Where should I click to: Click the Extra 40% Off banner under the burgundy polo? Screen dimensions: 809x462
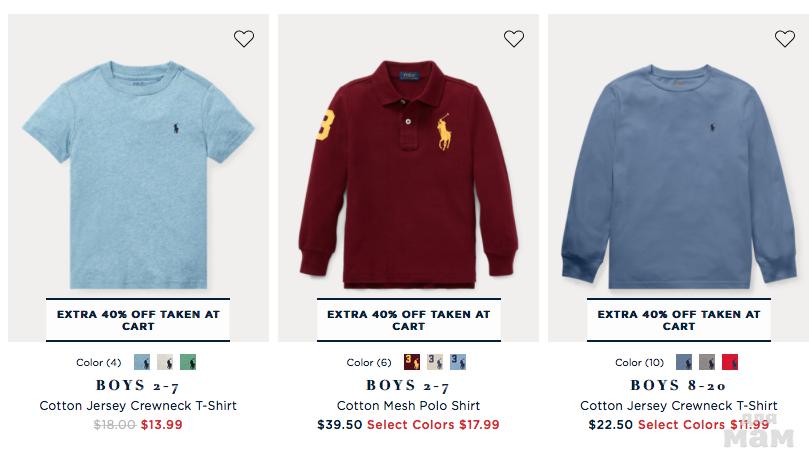coord(408,320)
